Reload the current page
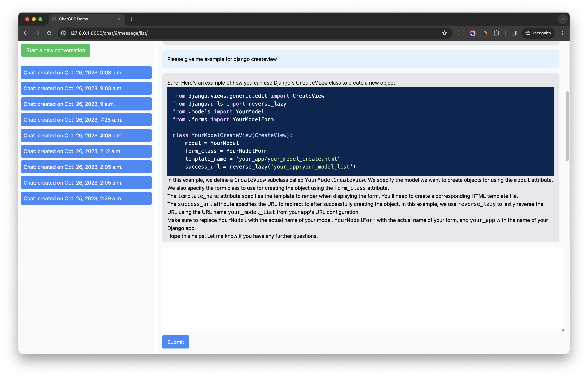Screen dimensions: 588x378 49,33
